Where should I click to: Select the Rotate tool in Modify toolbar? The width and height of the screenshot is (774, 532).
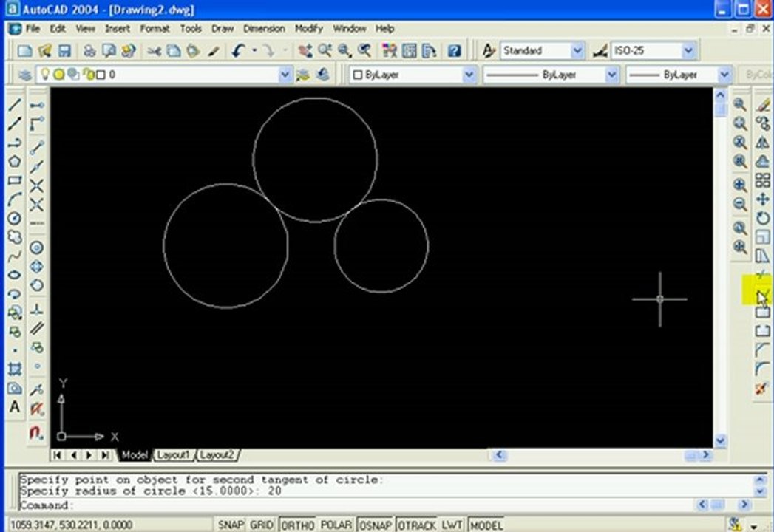pyautogui.click(x=763, y=218)
